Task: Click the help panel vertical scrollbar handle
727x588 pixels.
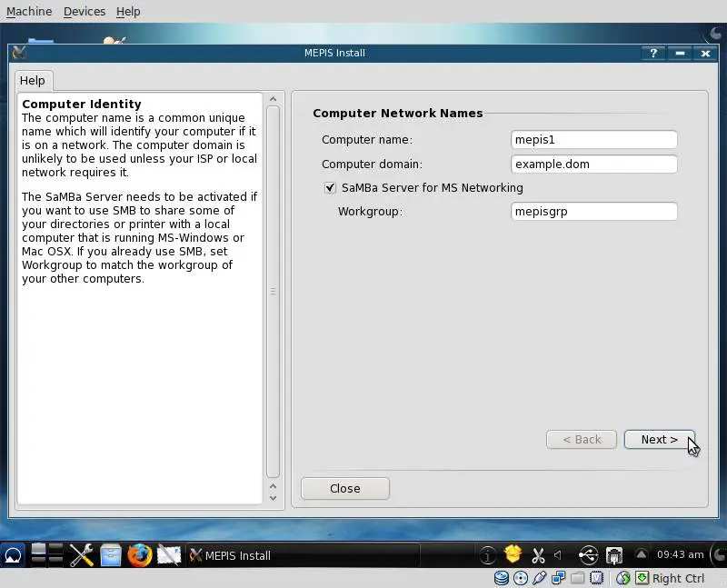Action: pyautogui.click(x=274, y=292)
